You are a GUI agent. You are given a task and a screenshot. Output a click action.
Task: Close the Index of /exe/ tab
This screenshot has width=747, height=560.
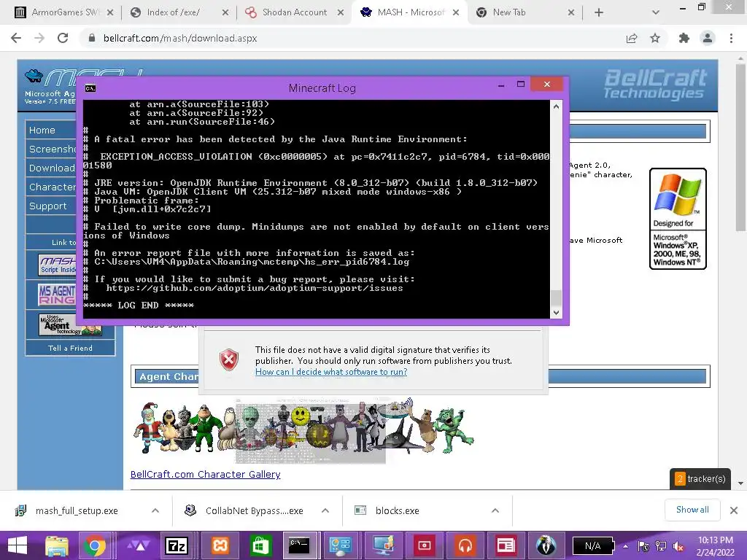tap(225, 12)
